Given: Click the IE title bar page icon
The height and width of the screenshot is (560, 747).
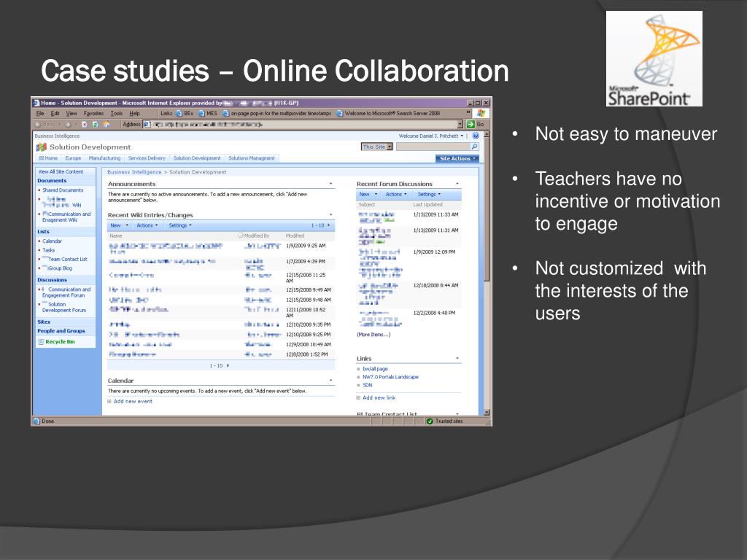Looking at the screenshot, I should (36, 102).
